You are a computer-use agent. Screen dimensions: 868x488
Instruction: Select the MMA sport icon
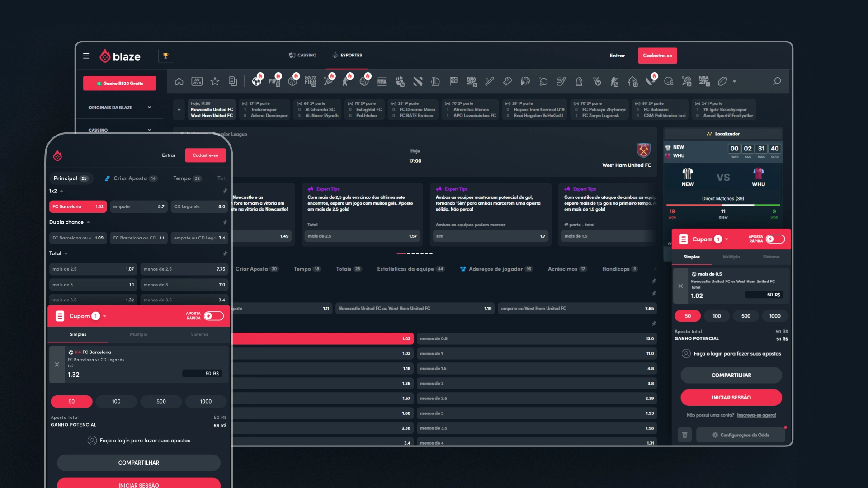pos(382,81)
